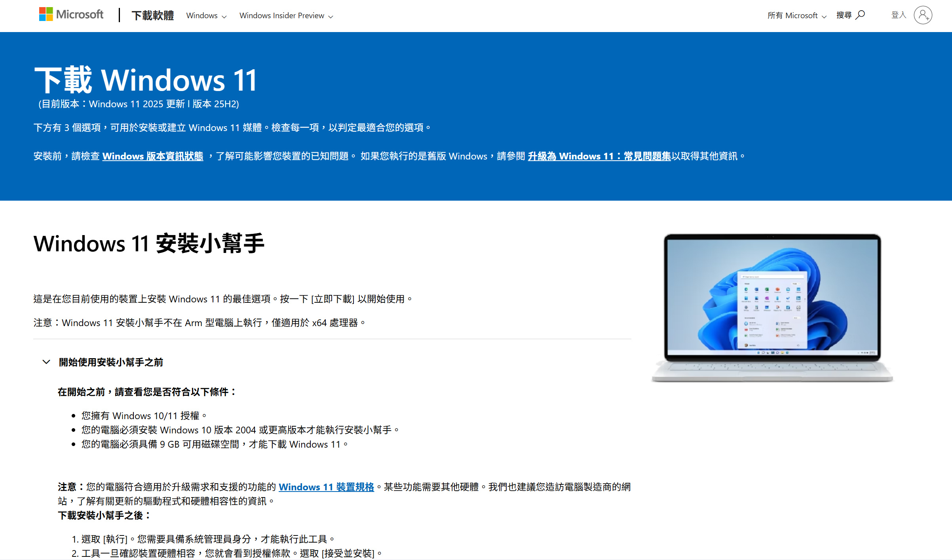The image size is (952, 560).
Task: Expand Windows Insider Preview menu
Action: [282, 16]
